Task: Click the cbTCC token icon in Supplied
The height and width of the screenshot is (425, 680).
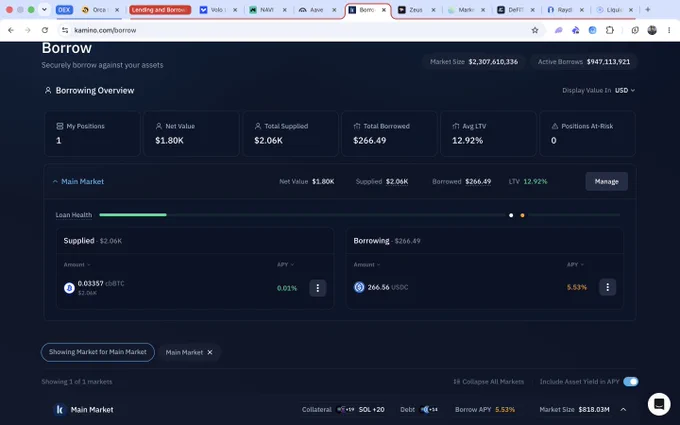Action: click(x=69, y=288)
